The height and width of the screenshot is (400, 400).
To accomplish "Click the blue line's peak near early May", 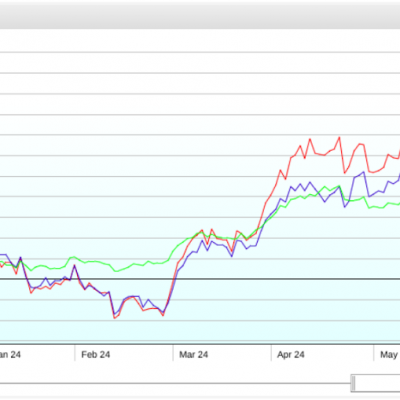I will point(363,172).
